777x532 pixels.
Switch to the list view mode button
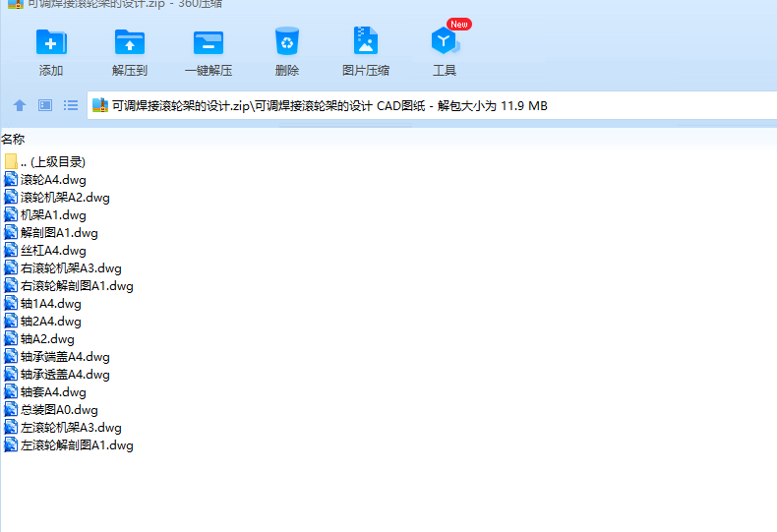(x=71, y=105)
